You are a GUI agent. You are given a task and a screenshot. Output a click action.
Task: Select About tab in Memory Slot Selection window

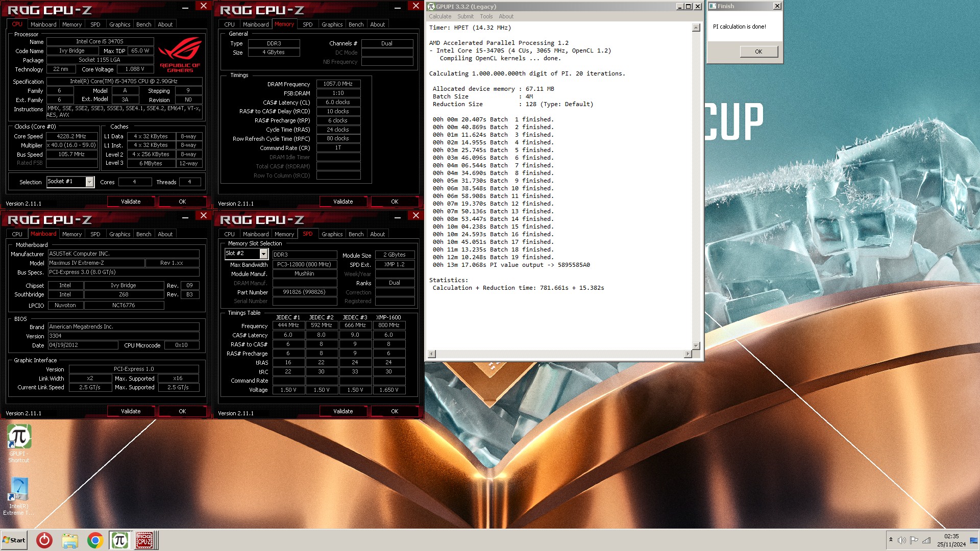[378, 234]
